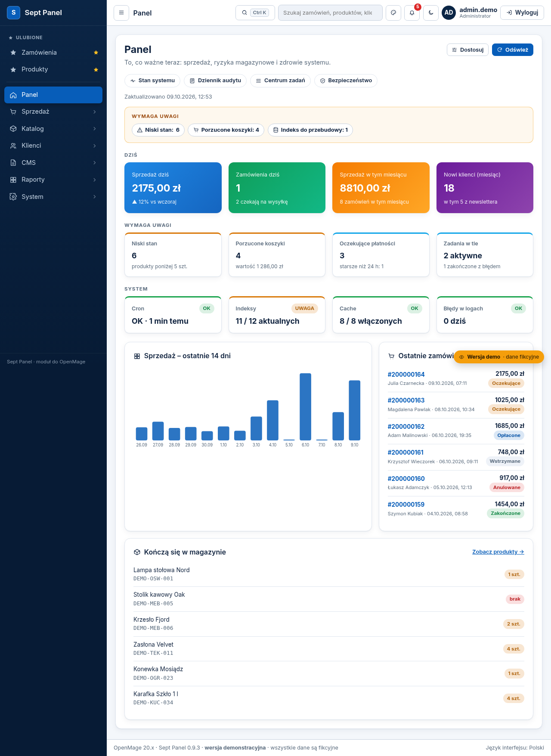This screenshot has width=551, height=756.
Task: Click the Oczekujące płatności card
Action: pos(381,255)
